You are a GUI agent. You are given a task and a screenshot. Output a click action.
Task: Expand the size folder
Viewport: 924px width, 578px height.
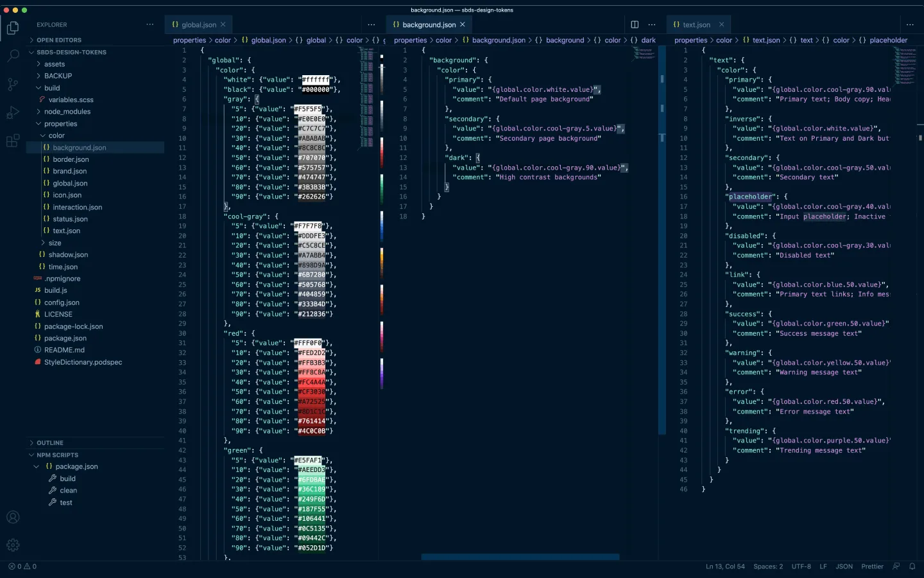(x=55, y=243)
